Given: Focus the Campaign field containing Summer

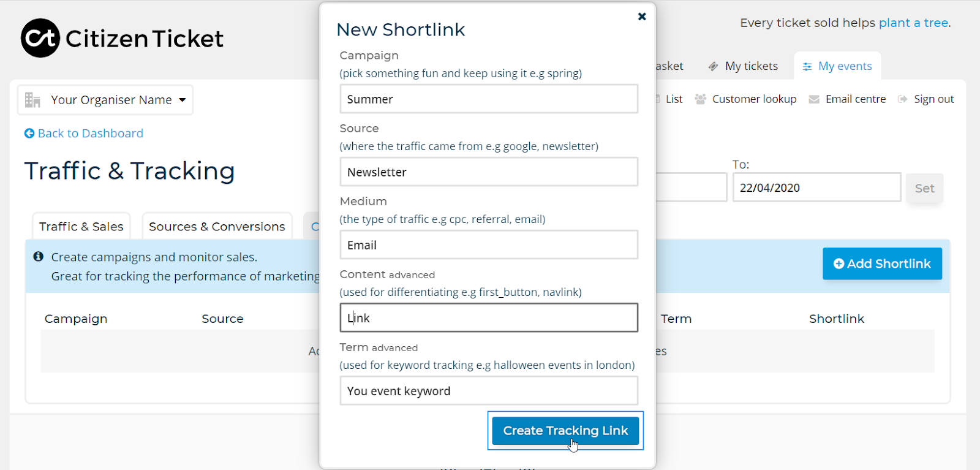Looking at the screenshot, I should pos(489,99).
